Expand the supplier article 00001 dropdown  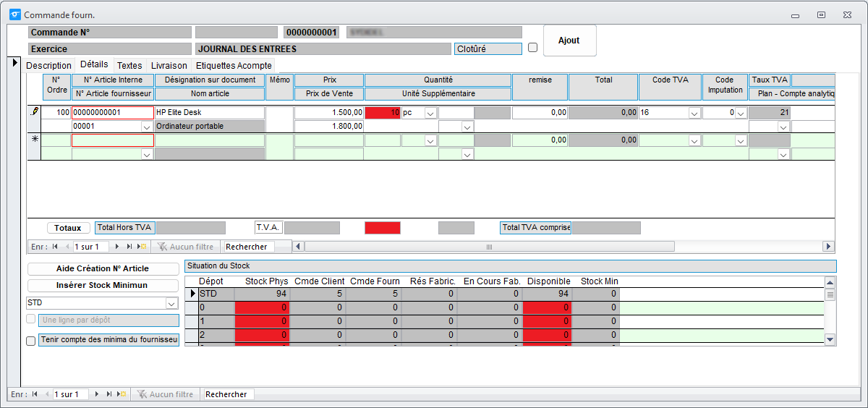coord(148,127)
